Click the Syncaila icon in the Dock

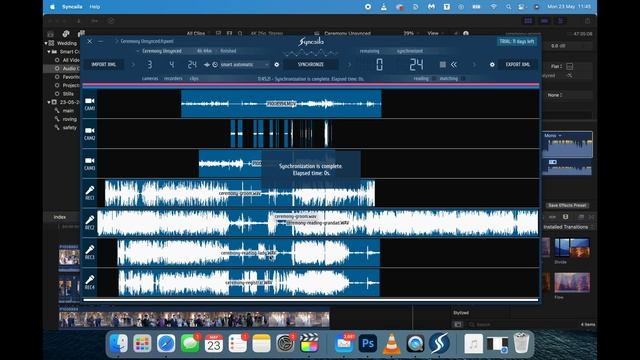pos(439,343)
